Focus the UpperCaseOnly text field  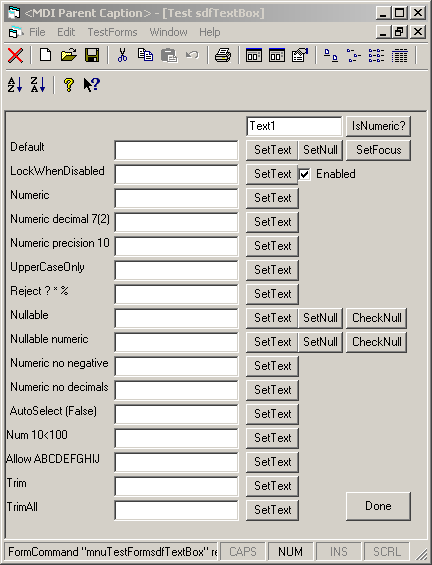177,270
